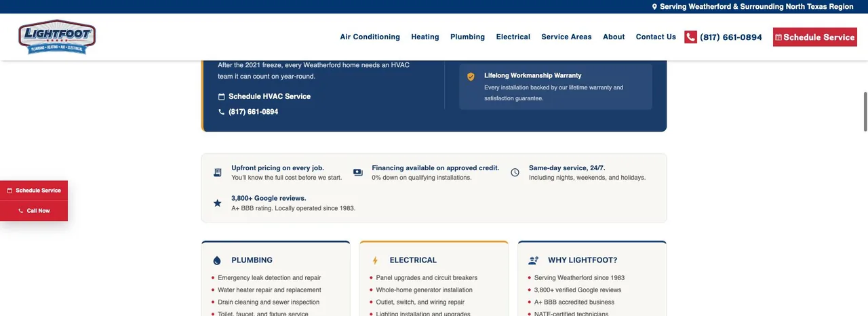
Task: Click floating Schedule Service side button
Action: coord(34,191)
